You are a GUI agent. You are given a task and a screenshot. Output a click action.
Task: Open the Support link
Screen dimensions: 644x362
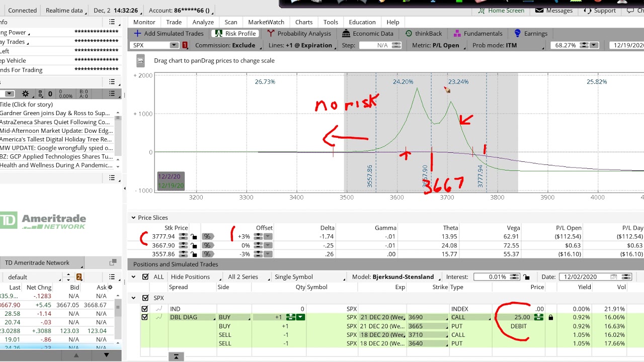pyautogui.click(x=599, y=11)
